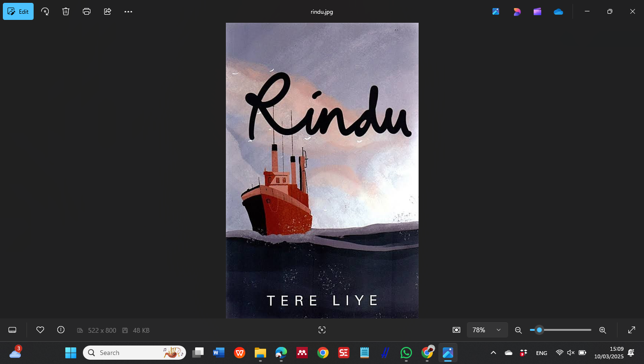The height and width of the screenshot is (364, 644).
Task: Open the red SE app in taskbar
Action: pos(344,353)
